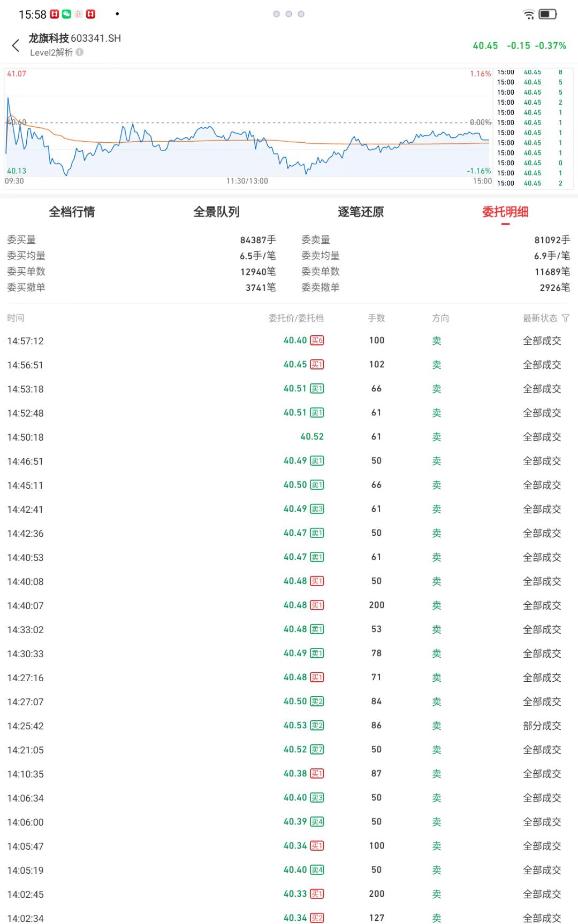Switch to the 全景队列 tab

[216, 212]
